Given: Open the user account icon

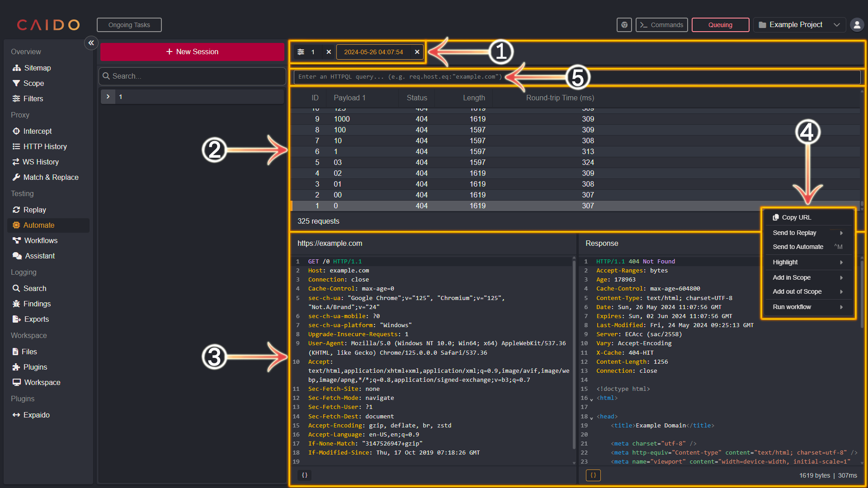Looking at the screenshot, I should point(857,25).
